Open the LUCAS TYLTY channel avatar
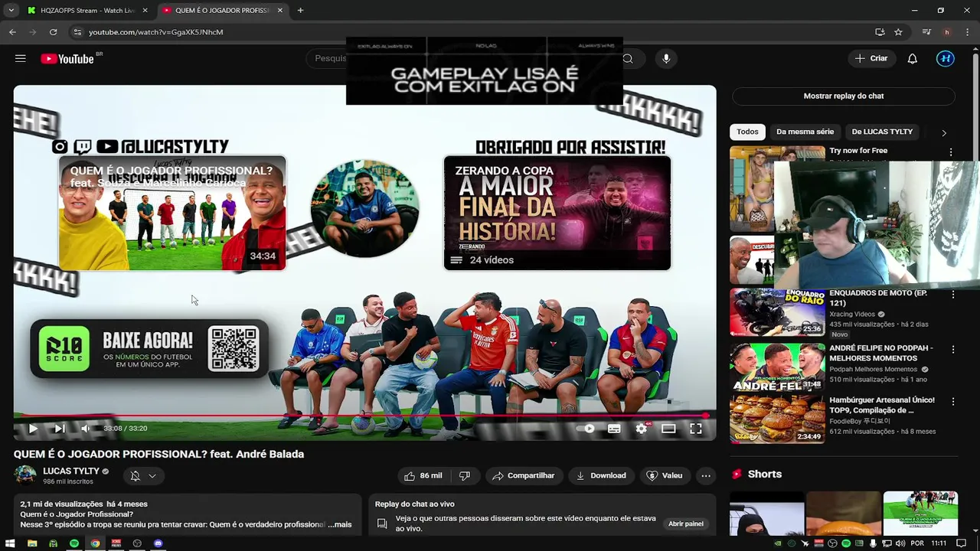This screenshot has height=551, width=980. pyautogui.click(x=25, y=475)
